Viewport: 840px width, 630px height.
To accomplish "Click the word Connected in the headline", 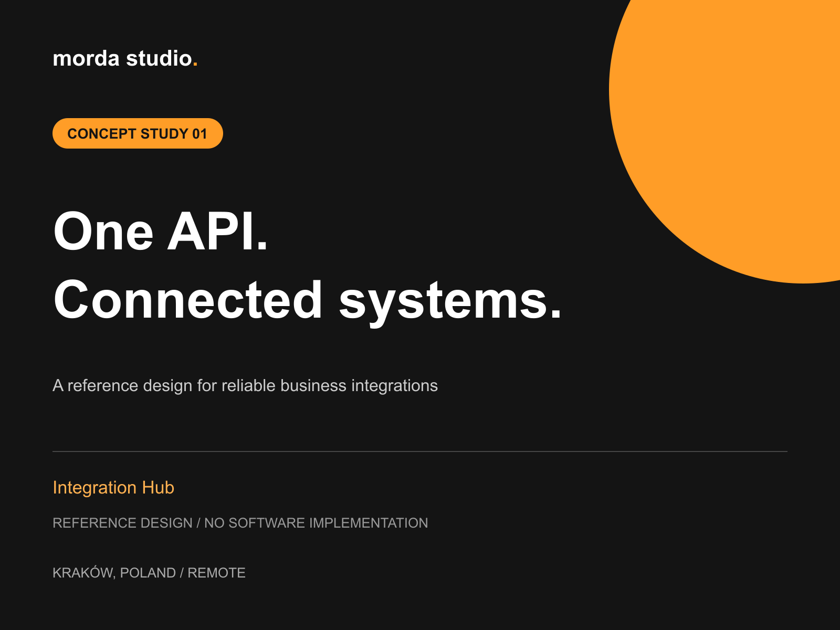I will [x=188, y=300].
